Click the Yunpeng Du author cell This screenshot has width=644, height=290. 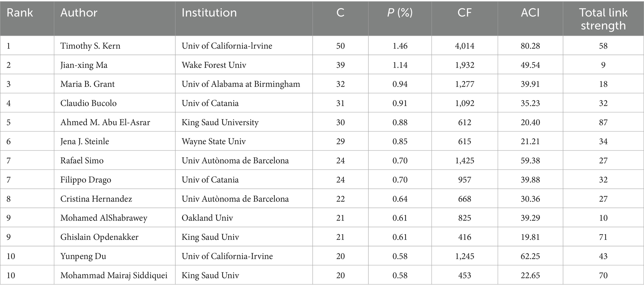(83, 256)
